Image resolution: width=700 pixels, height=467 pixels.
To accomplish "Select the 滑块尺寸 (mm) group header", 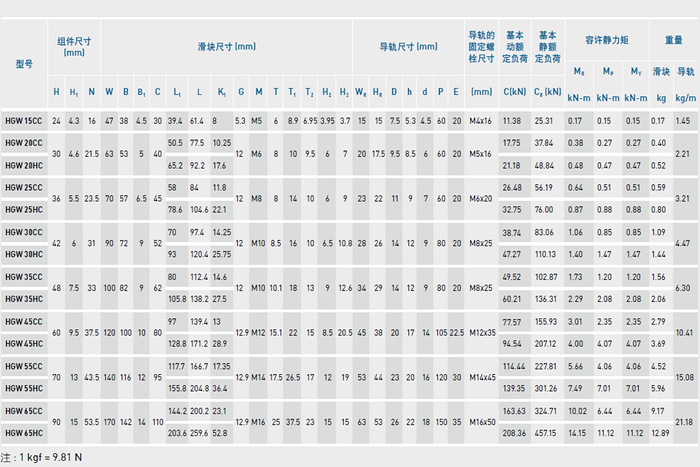I will pos(227,46).
